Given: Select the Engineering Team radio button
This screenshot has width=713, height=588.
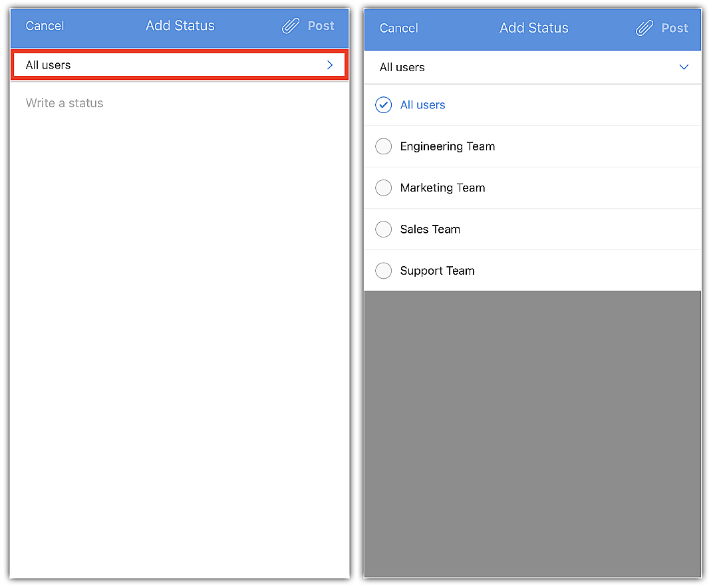Looking at the screenshot, I should point(383,146).
